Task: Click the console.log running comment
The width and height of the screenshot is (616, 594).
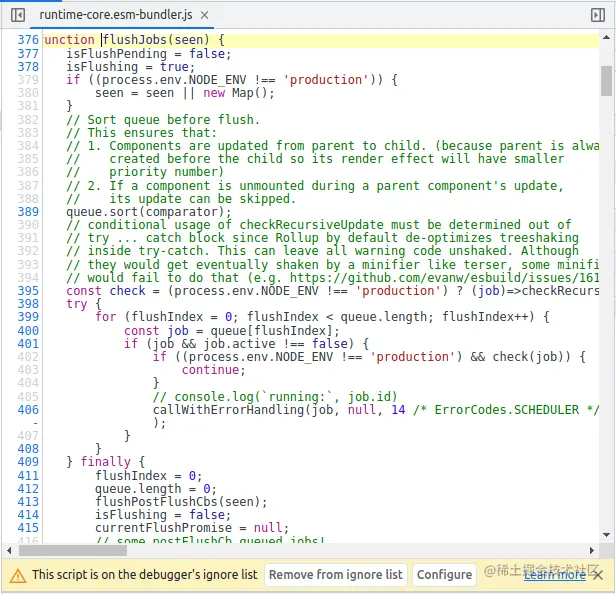Action: tap(275, 397)
